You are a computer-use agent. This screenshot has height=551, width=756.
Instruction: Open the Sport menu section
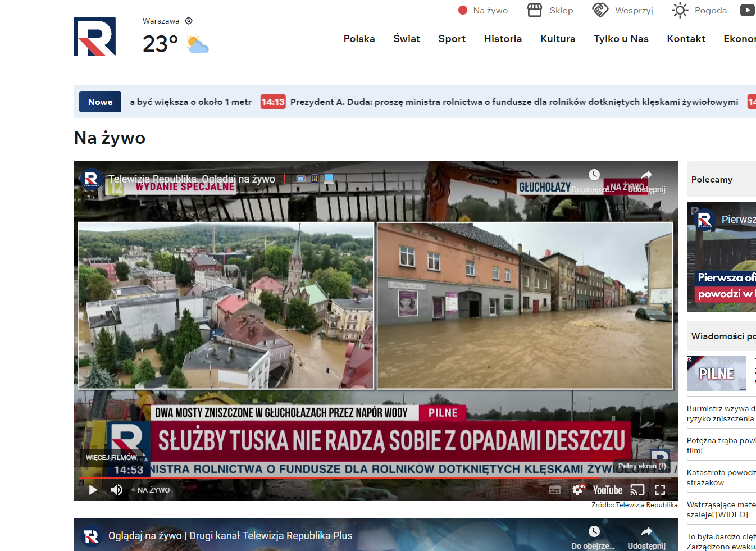(452, 39)
